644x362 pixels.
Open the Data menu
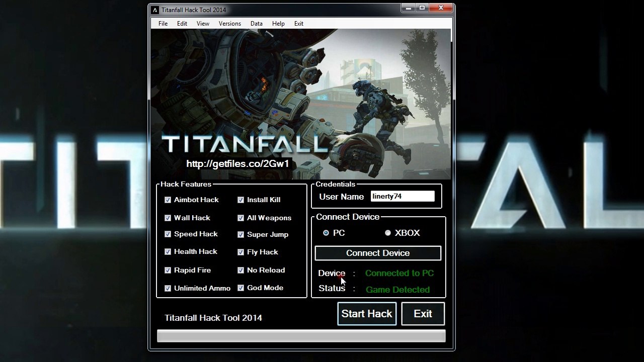pos(257,24)
